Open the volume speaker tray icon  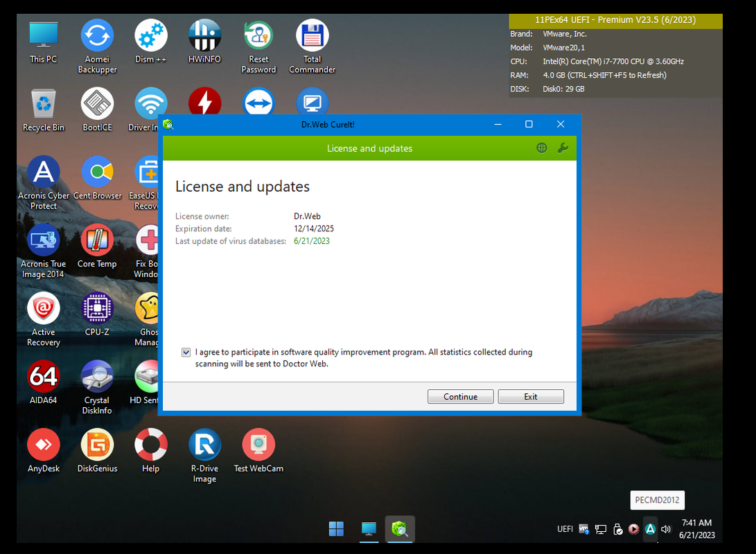click(666, 530)
